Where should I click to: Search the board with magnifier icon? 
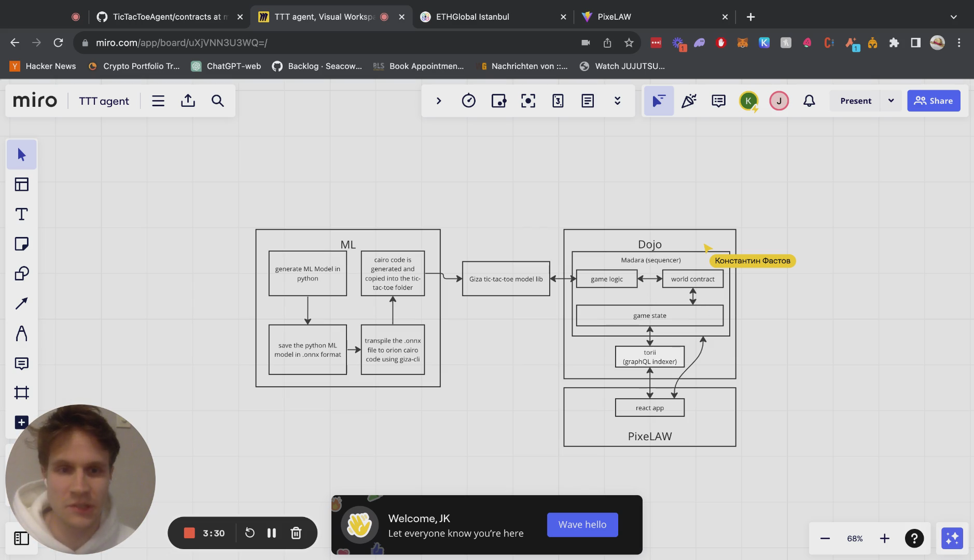[218, 101]
